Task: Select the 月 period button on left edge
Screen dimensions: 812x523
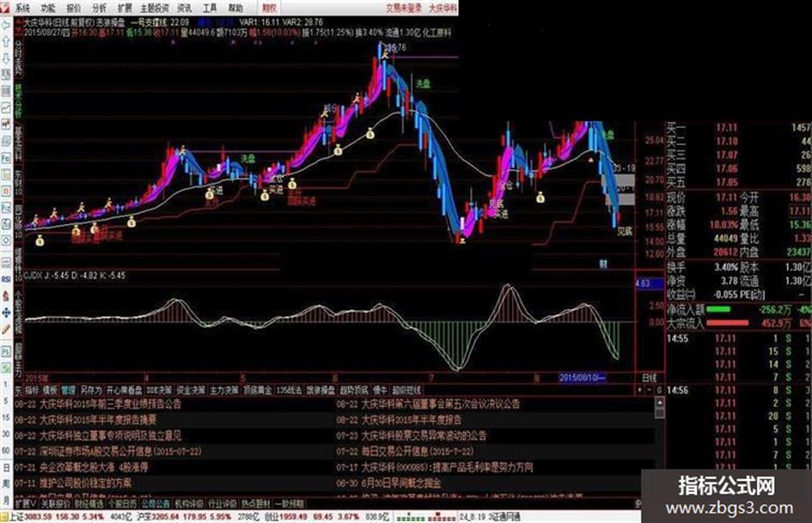Action: (6, 500)
